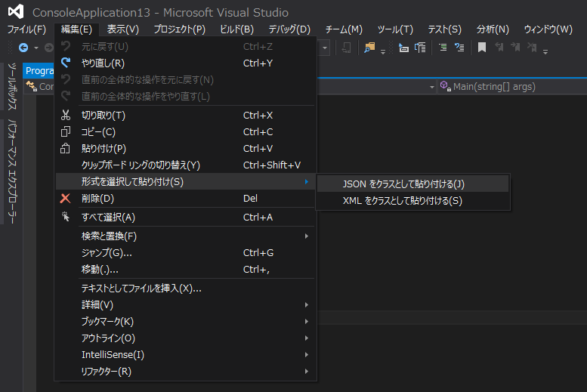Click the next bookmark icon

tap(515, 47)
